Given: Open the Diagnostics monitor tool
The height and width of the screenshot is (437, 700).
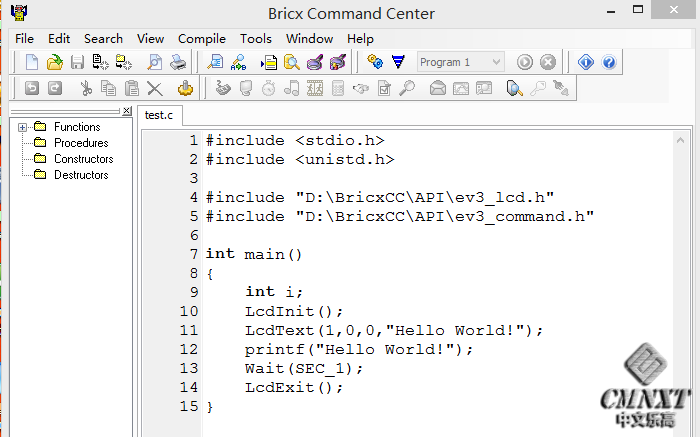Looking at the screenshot, I should pyautogui.click(x=246, y=88).
